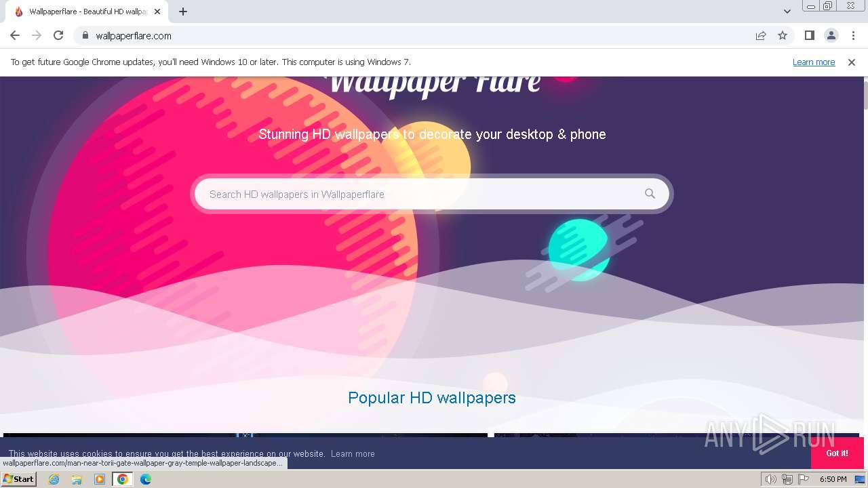868x488 pixels.
Task: Reload the Wallpaperflare page
Action: click(x=58, y=35)
